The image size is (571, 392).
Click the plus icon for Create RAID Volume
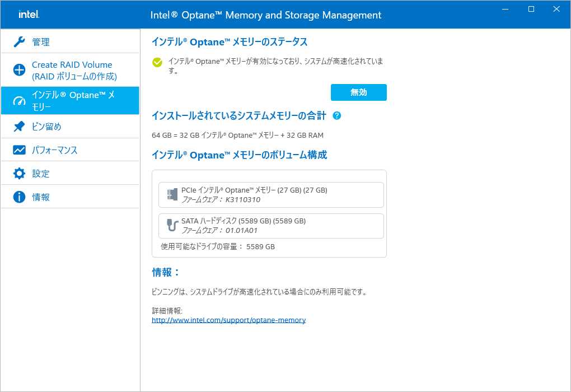click(19, 71)
